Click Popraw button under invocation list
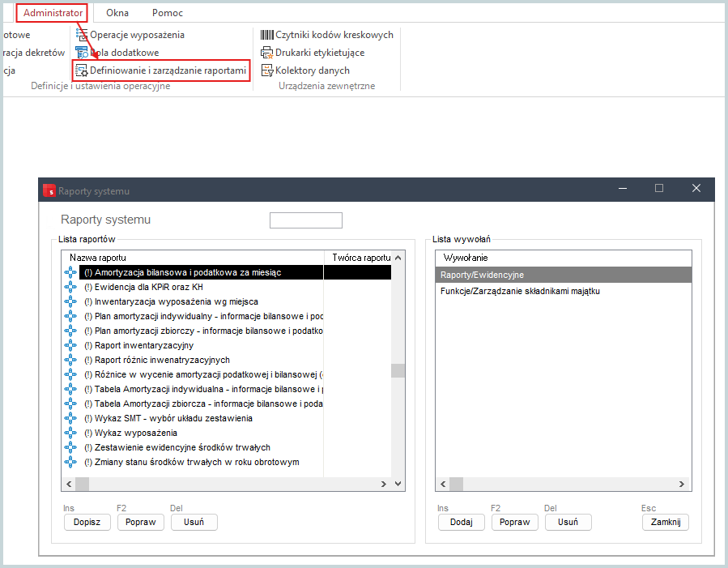728x568 pixels. [515, 522]
